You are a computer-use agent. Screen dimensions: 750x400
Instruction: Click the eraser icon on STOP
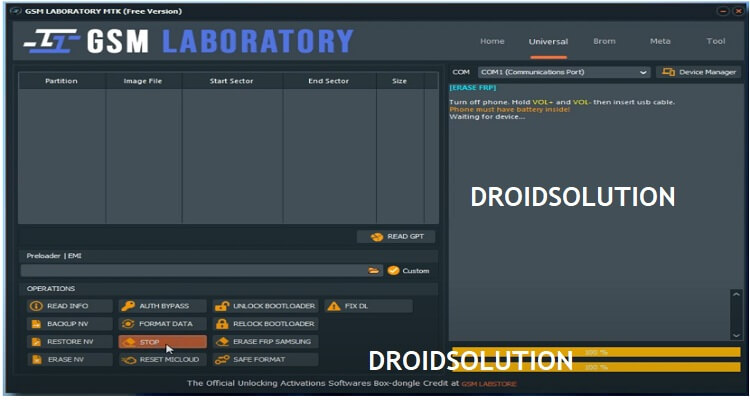point(129,342)
